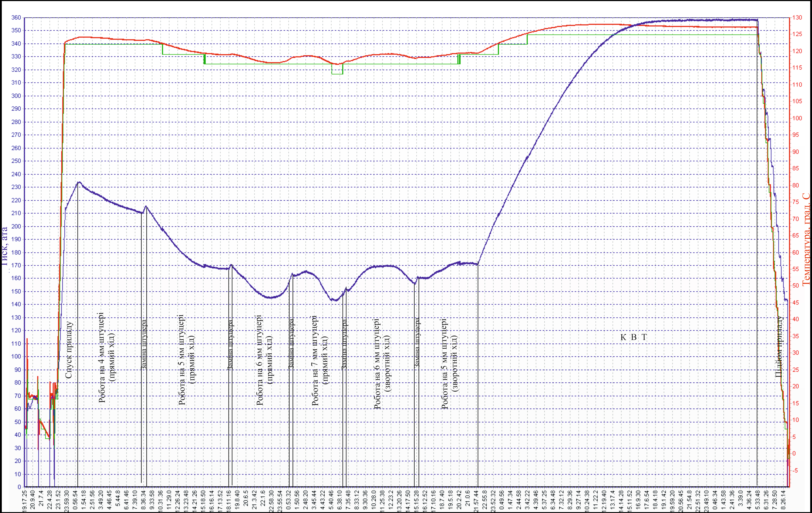Click "Робота на 5 мм штуцері (прямий хід)"

[x=187, y=360]
